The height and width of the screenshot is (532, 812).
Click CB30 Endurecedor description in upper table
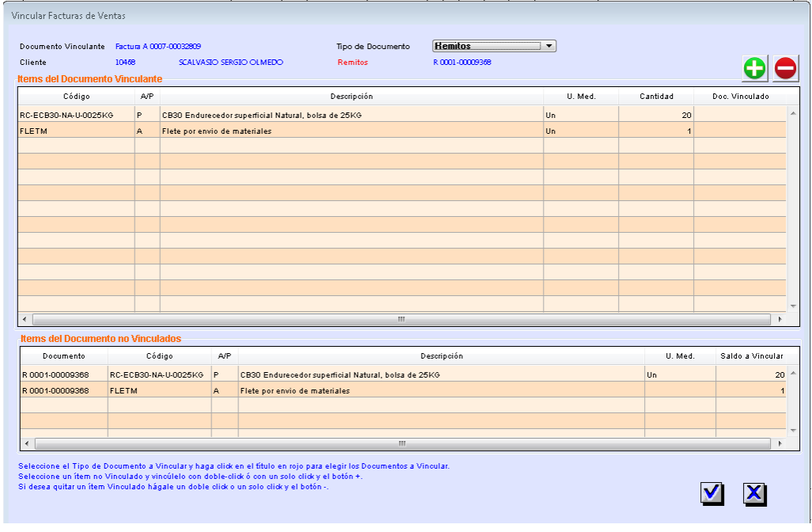click(x=351, y=115)
